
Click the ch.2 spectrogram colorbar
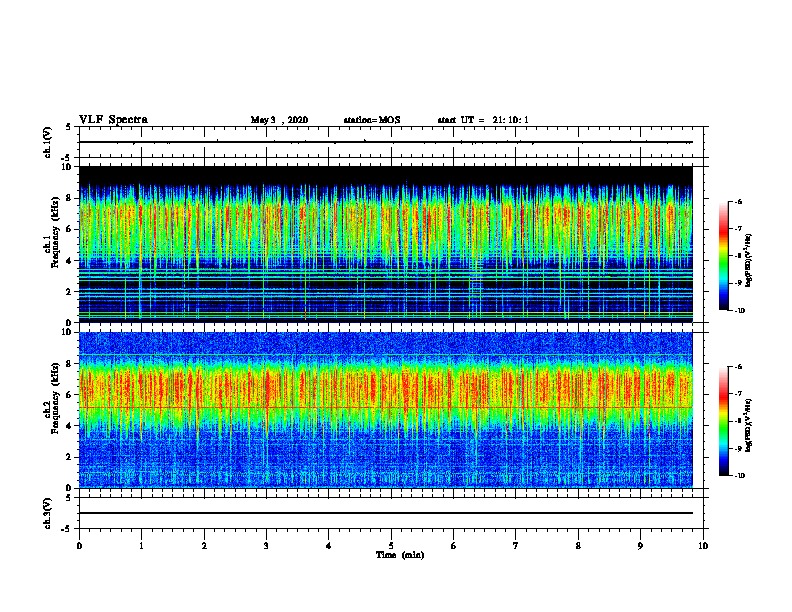coord(724,421)
